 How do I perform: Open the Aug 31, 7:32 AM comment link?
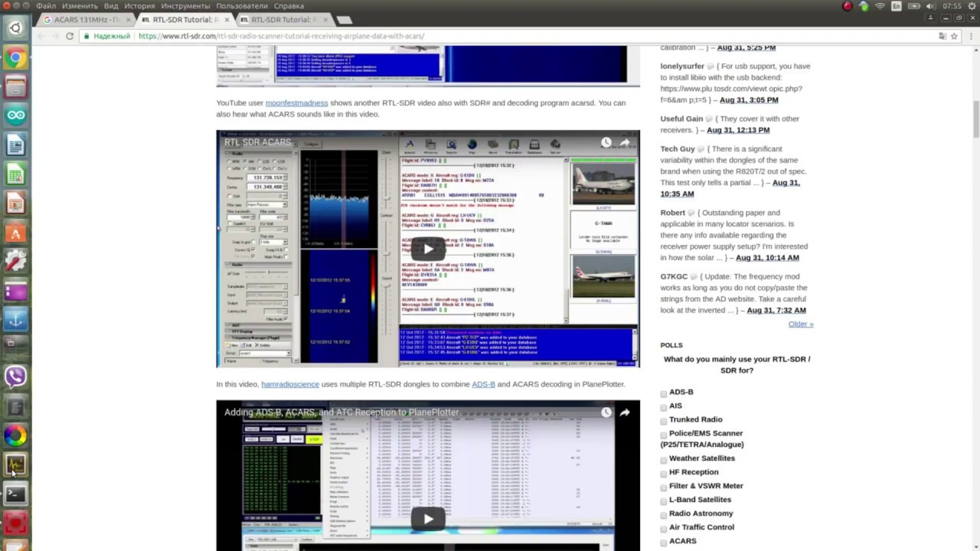tap(776, 310)
